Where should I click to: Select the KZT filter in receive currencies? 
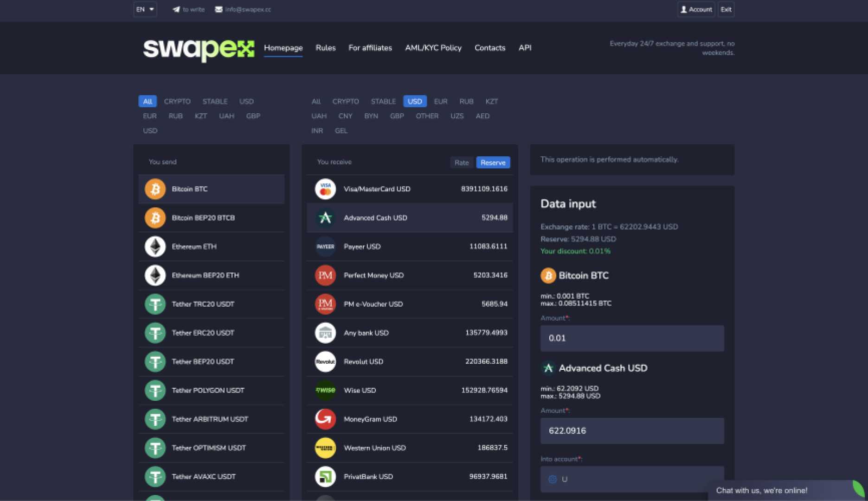coord(492,102)
